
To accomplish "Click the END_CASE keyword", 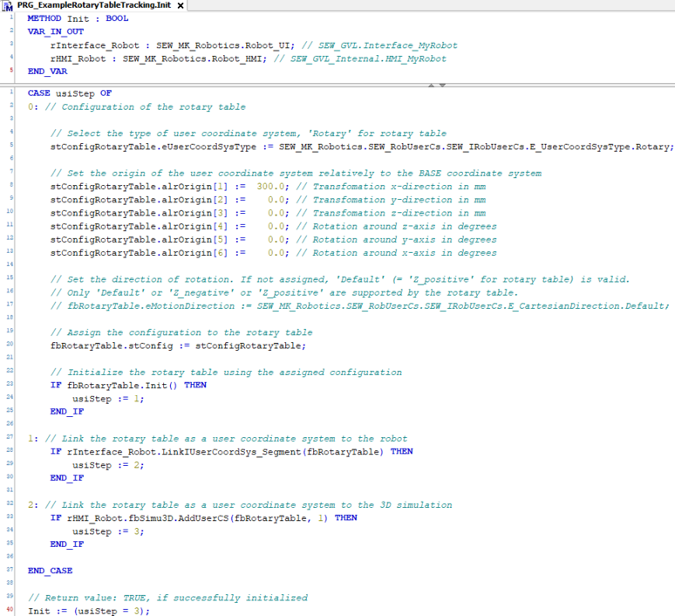I will tap(50, 571).
